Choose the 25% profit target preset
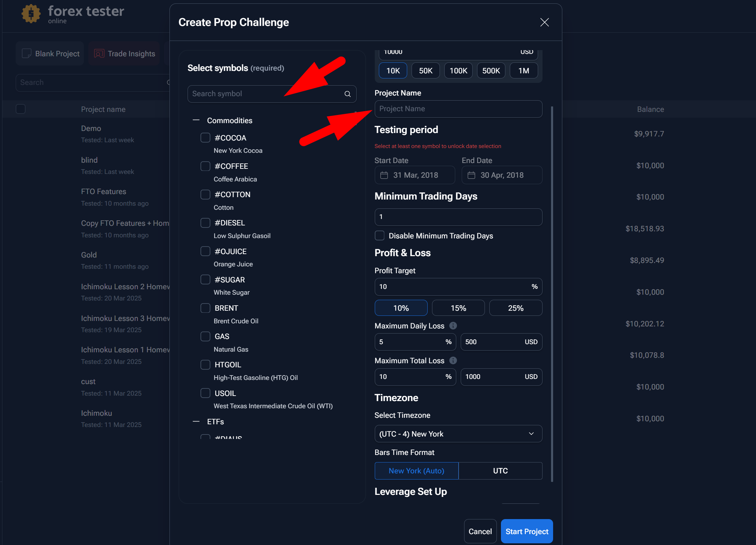Viewport: 756px width, 545px height. click(516, 308)
